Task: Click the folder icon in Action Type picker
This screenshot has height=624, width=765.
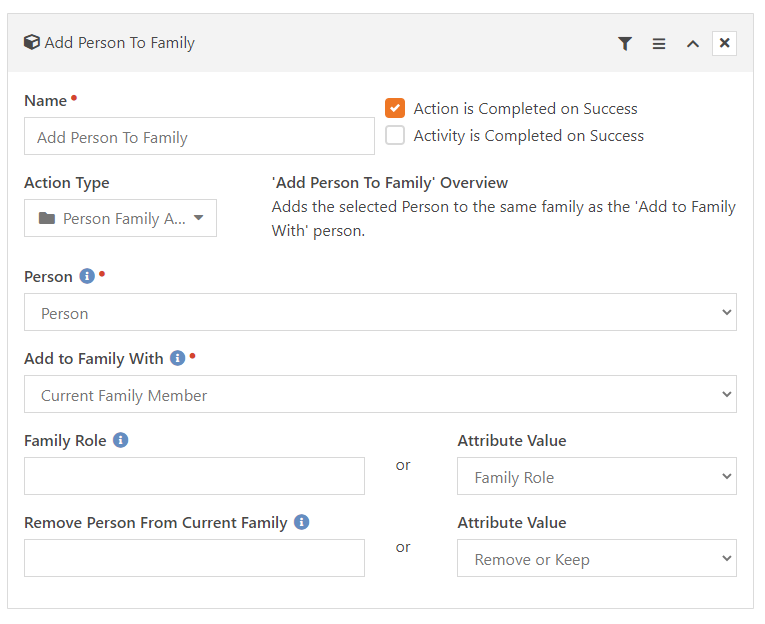Action: tap(47, 218)
